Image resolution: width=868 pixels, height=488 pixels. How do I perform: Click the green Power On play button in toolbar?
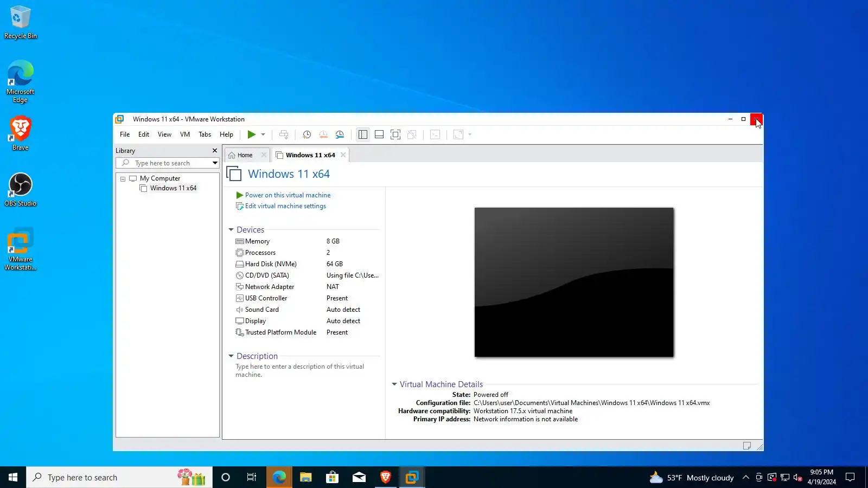coord(252,134)
